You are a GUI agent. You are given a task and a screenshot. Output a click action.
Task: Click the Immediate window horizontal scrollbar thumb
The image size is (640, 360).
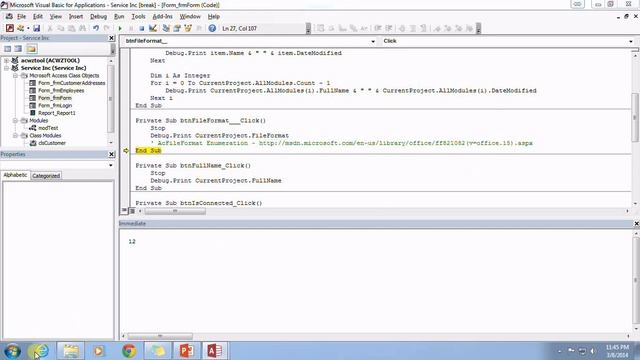click(160, 336)
